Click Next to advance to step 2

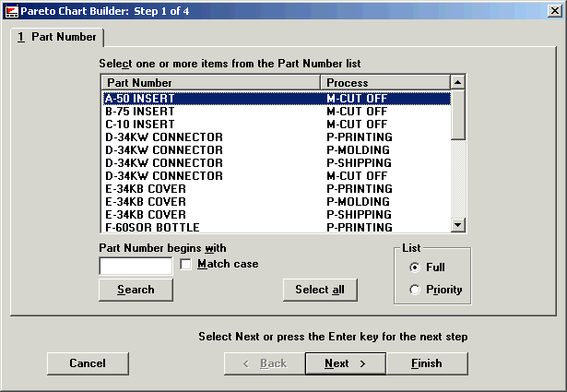pyautogui.click(x=345, y=363)
